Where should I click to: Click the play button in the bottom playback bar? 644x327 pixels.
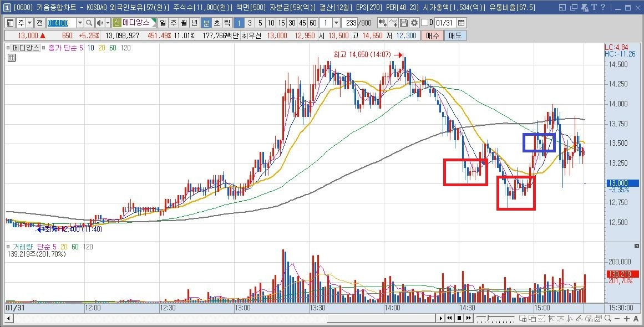pyautogui.click(x=440, y=318)
